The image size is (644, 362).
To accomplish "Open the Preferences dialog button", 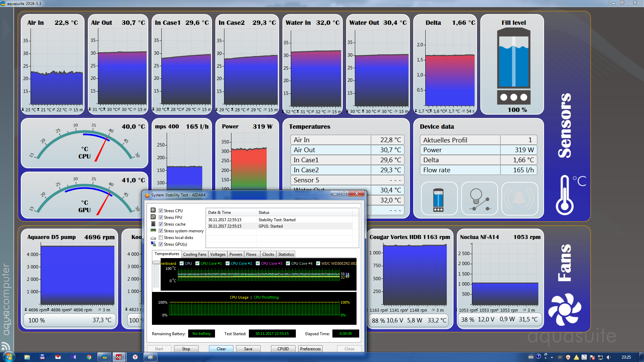I will (310, 349).
